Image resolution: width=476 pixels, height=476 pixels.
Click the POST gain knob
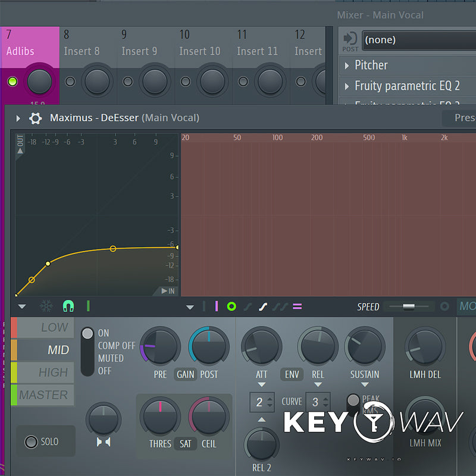[x=209, y=347]
